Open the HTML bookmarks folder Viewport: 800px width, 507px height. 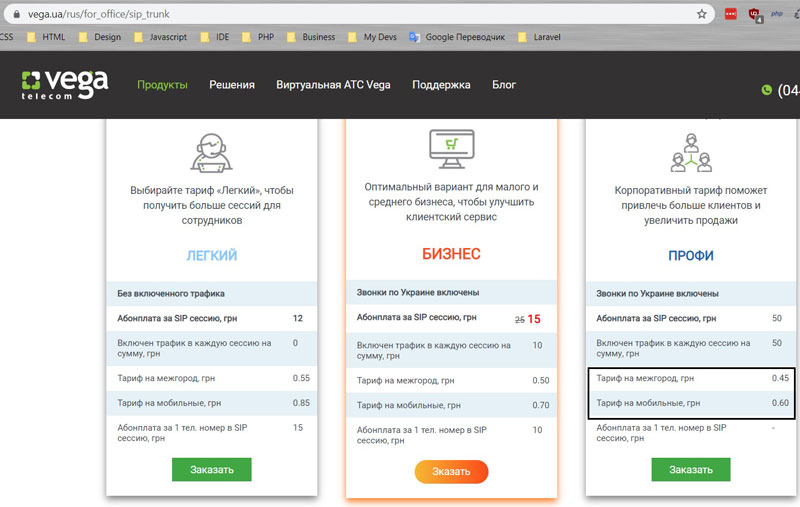pyautogui.click(x=46, y=37)
